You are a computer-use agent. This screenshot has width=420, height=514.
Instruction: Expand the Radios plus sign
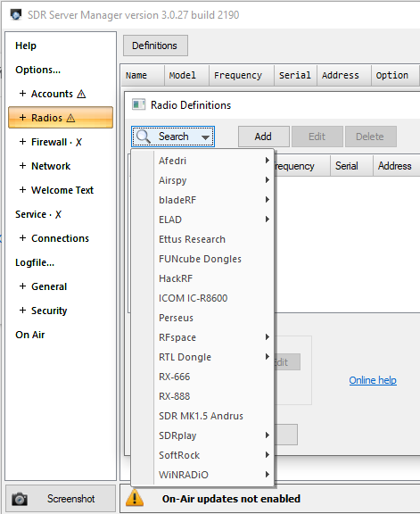(22, 118)
